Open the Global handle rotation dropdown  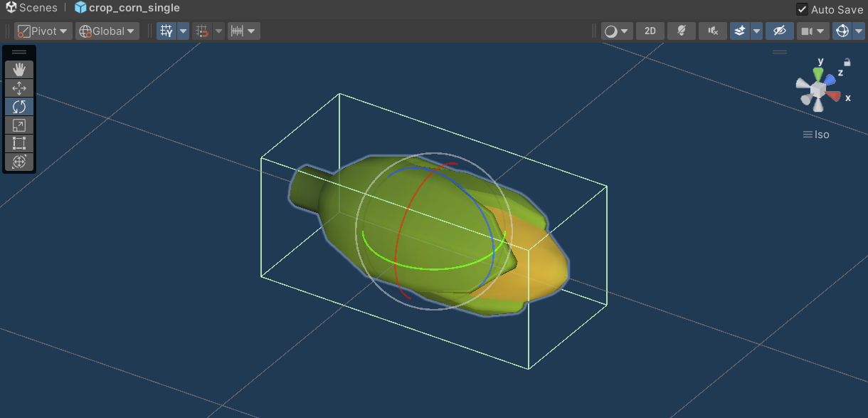[107, 31]
